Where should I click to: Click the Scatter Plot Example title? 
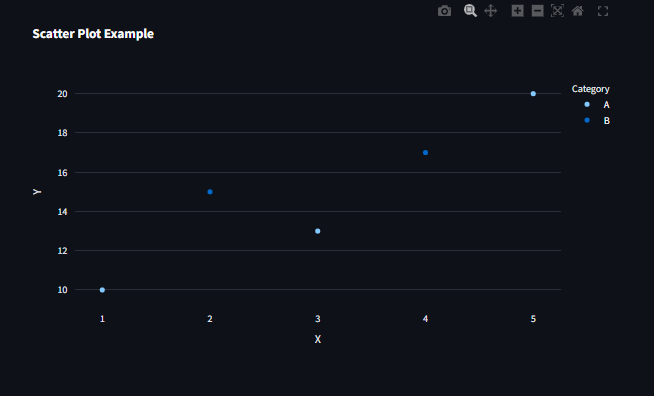click(93, 34)
